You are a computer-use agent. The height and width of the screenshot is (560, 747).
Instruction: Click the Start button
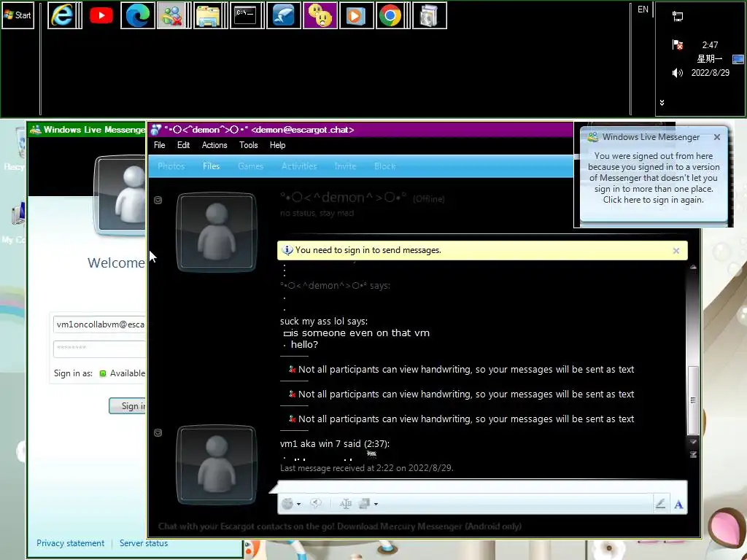(x=18, y=15)
